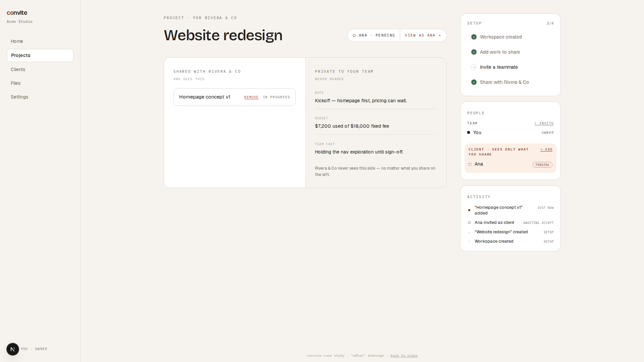Click the Ana · Pending status button
This screenshot has height=362, width=644.
pos(374,35)
